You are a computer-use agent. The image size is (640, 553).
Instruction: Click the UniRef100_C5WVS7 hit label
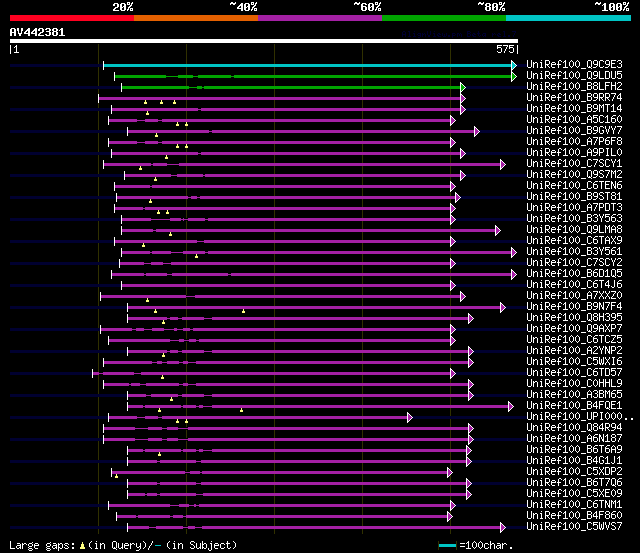(574, 527)
